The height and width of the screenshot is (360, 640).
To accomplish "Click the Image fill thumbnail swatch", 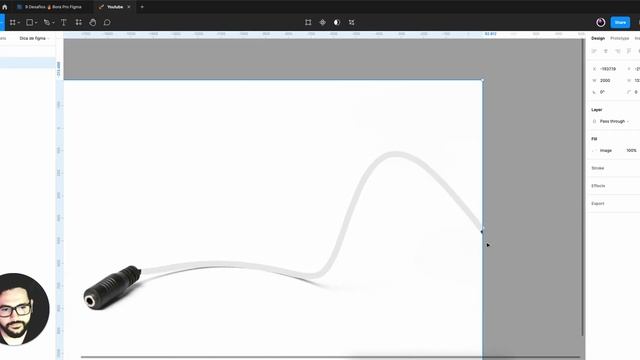I will pos(594,151).
